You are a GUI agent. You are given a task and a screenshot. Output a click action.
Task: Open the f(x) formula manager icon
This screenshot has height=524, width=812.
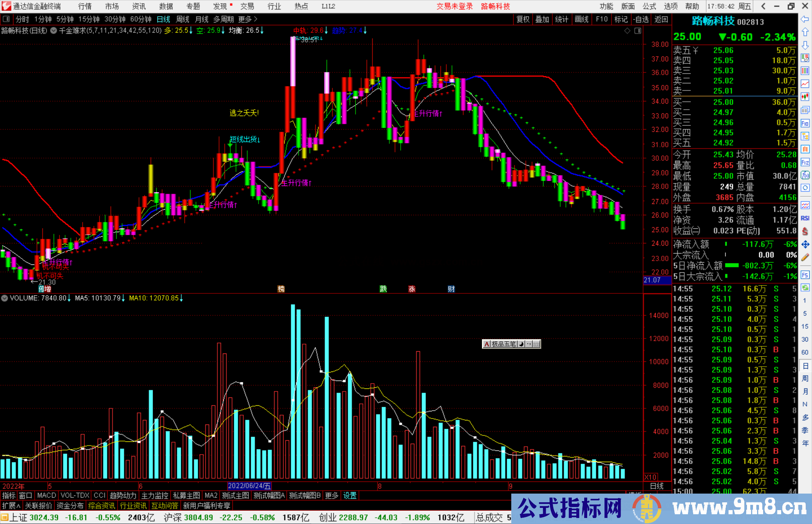[805, 175]
